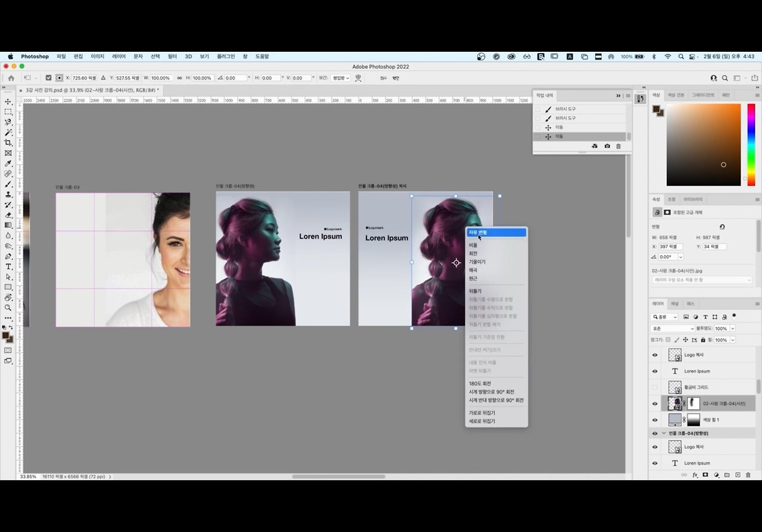Screen dimensions: 762x532
Task: Click the add layer style fx icon
Action: (x=695, y=475)
